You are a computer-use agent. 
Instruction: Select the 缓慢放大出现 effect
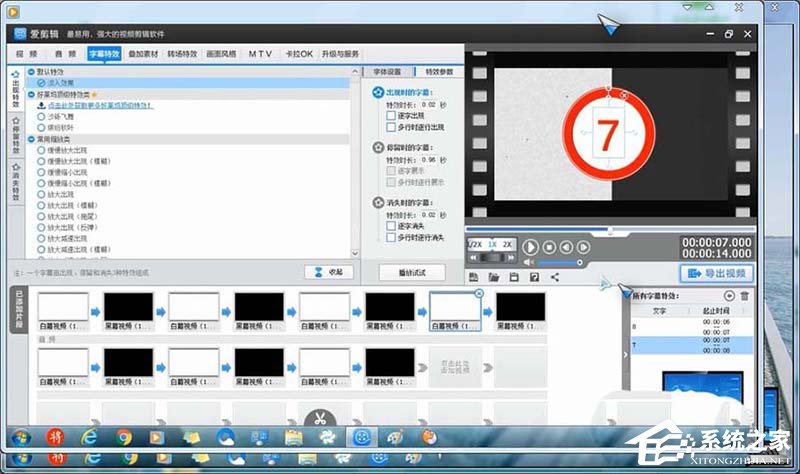coord(41,150)
